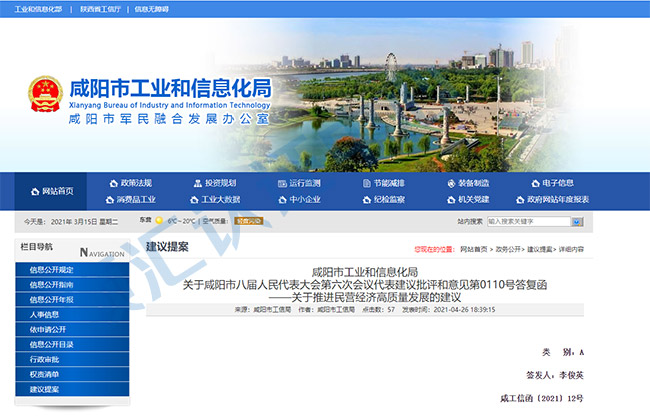Viewport: 650px width, 418px height.
Task: Click the document number 咸工信函〔2021〕12号
Action: 542,399
